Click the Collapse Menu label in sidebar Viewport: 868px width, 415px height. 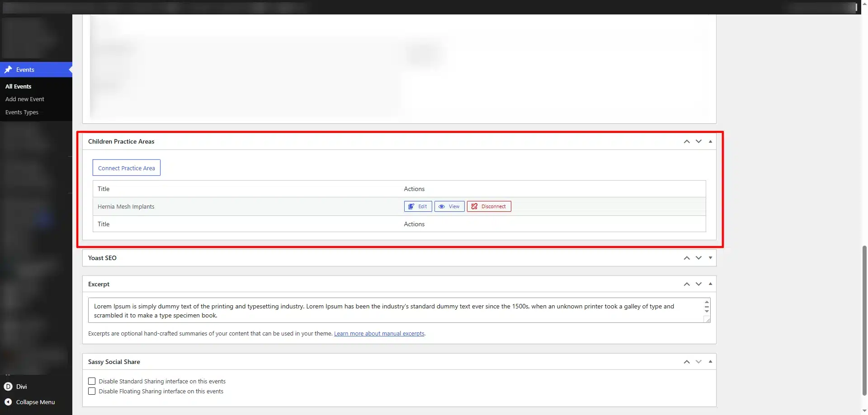click(35, 402)
